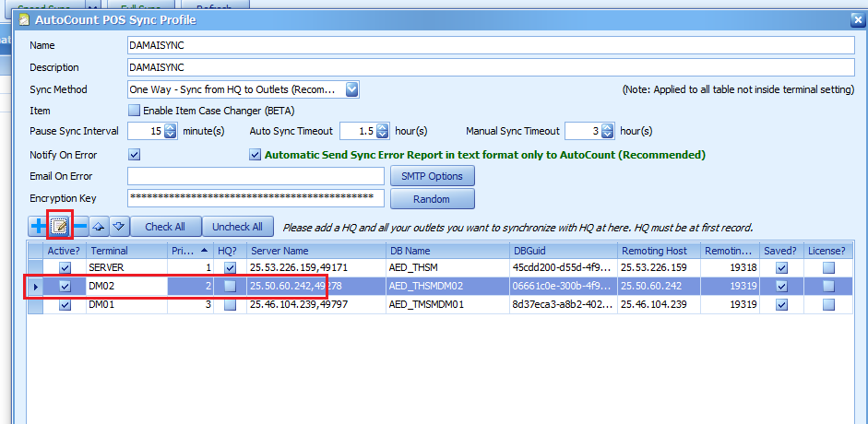Sort by the Terminal column header

pos(126,251)
